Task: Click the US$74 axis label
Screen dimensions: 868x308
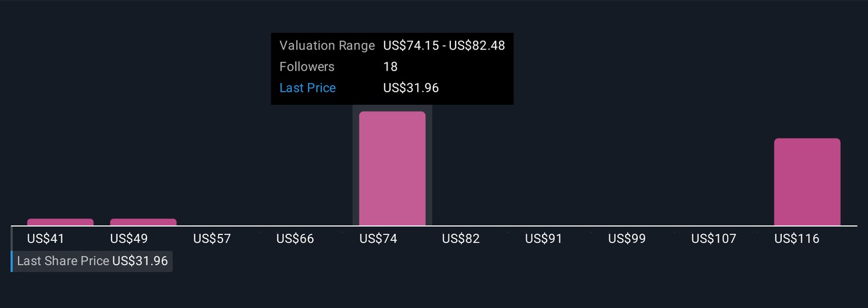Action: tap(379, 239)
